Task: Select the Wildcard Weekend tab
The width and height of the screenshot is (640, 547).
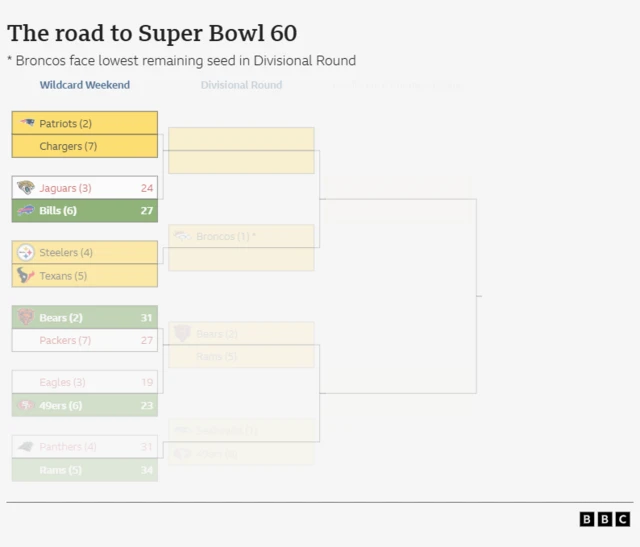Action: (84, 85)
